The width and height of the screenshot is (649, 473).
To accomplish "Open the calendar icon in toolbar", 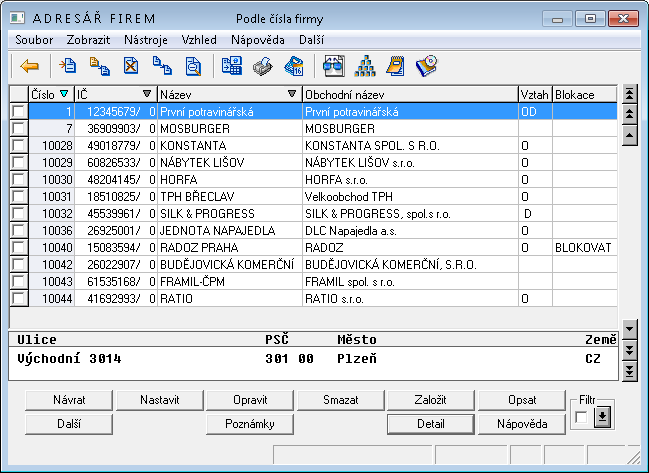I will click(294, 67).
